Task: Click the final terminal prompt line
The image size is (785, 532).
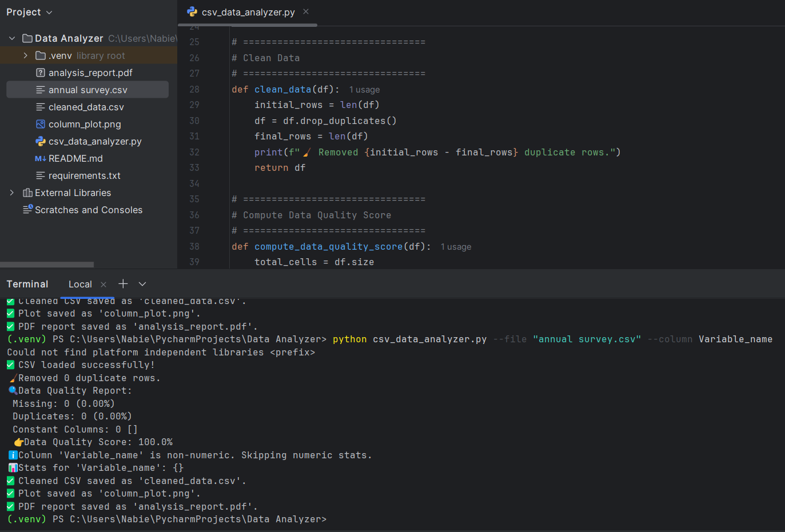Action: [x=166, y=519]
